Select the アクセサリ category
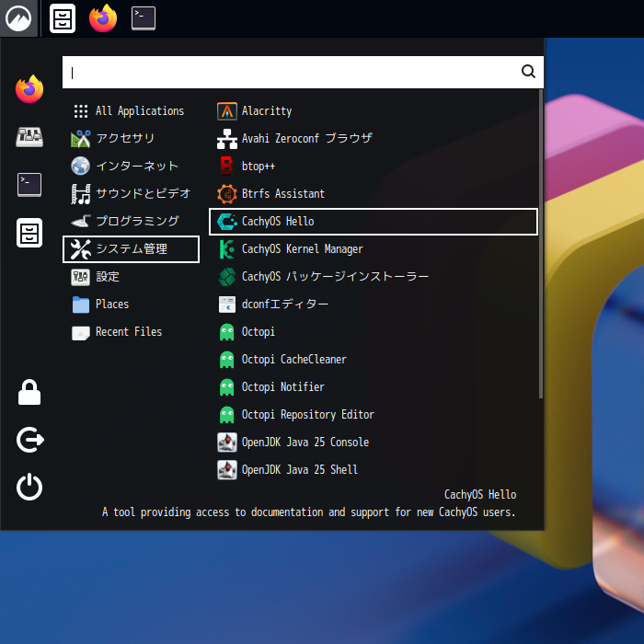Image resolution: width=644 pixels, height=644 pixels. point(131,138)
